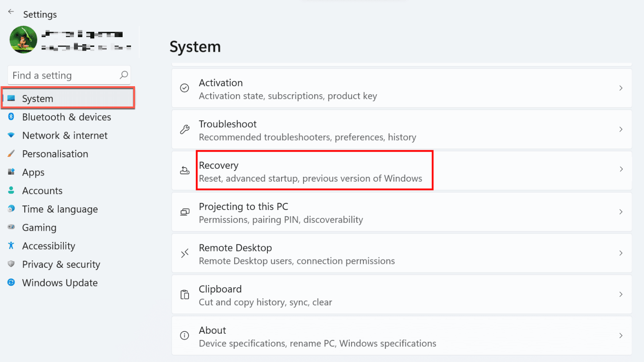Click the Gaming controller icon
This screenshot has width=644, height=362.
pos(12,227)
